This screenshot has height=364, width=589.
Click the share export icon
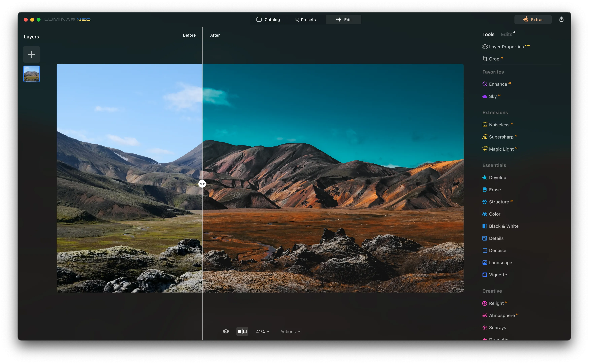pos(561,19)
